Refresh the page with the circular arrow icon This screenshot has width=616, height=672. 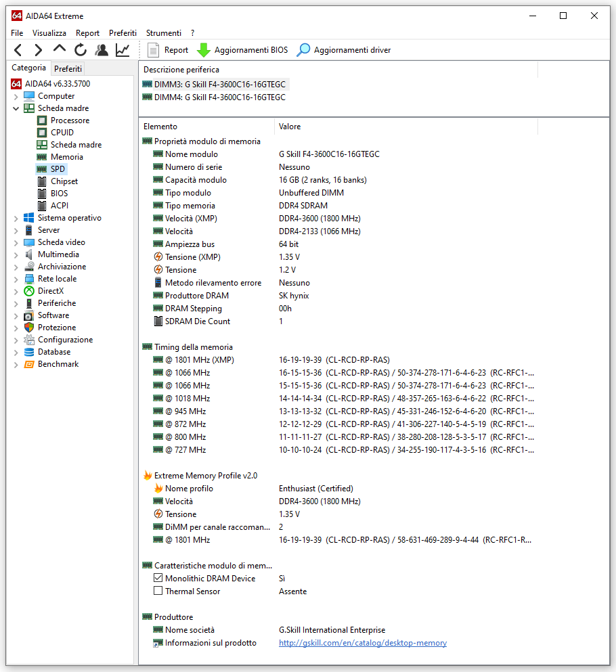pos(80,50)
